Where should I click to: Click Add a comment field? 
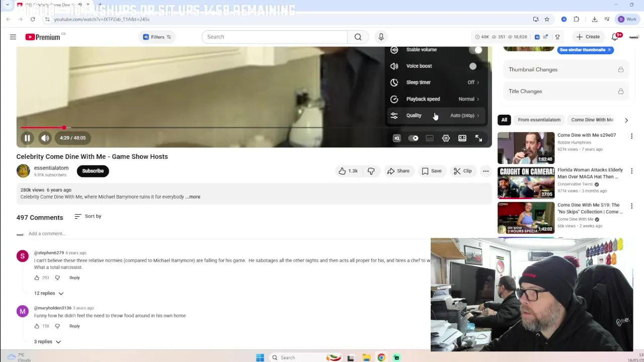tap(47, 233)
